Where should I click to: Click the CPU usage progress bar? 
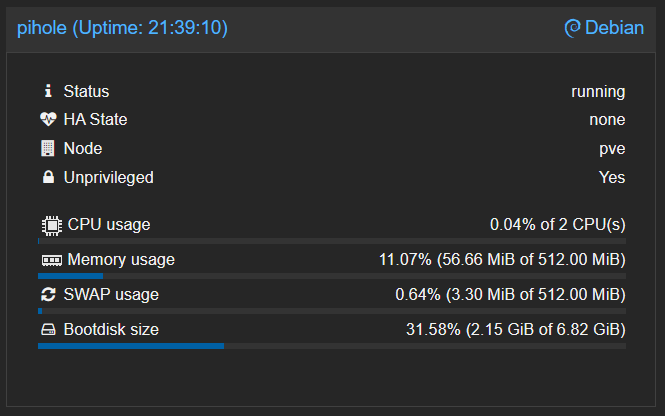332,241
